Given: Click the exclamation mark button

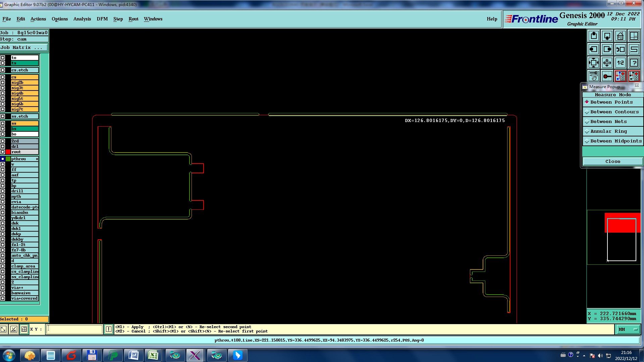Looking at the screenshot, I should click(x=109, y=329).
